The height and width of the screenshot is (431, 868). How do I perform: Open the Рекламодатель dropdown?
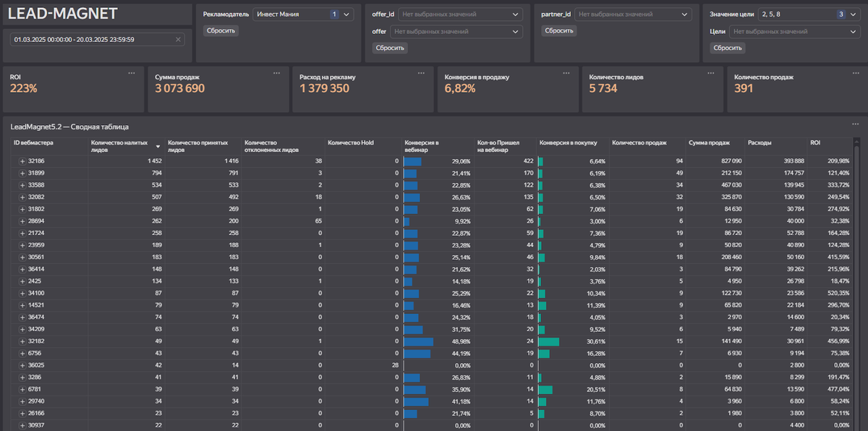(303, 14)
